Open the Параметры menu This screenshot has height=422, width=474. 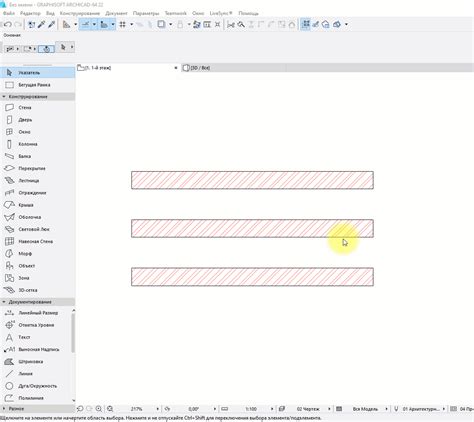point(146,13)
